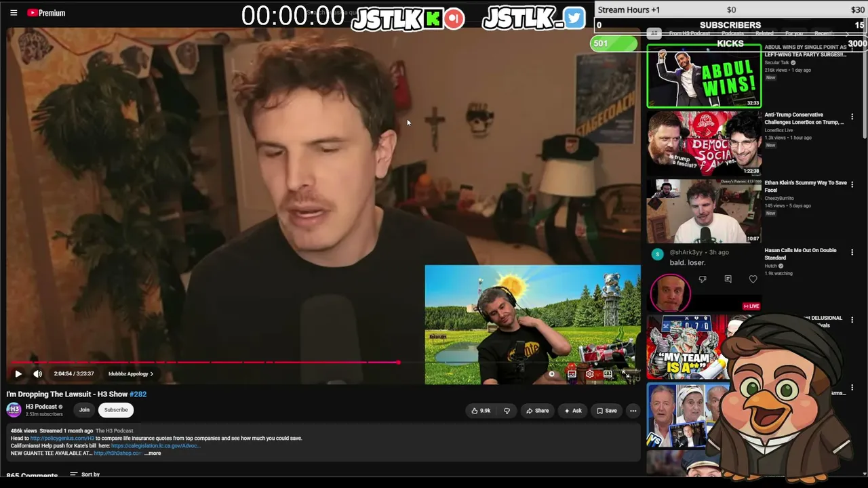Viewport: 868px width, 488px height.
Task: Reply to the 'bald. loser.' comment
Action: 728,279
